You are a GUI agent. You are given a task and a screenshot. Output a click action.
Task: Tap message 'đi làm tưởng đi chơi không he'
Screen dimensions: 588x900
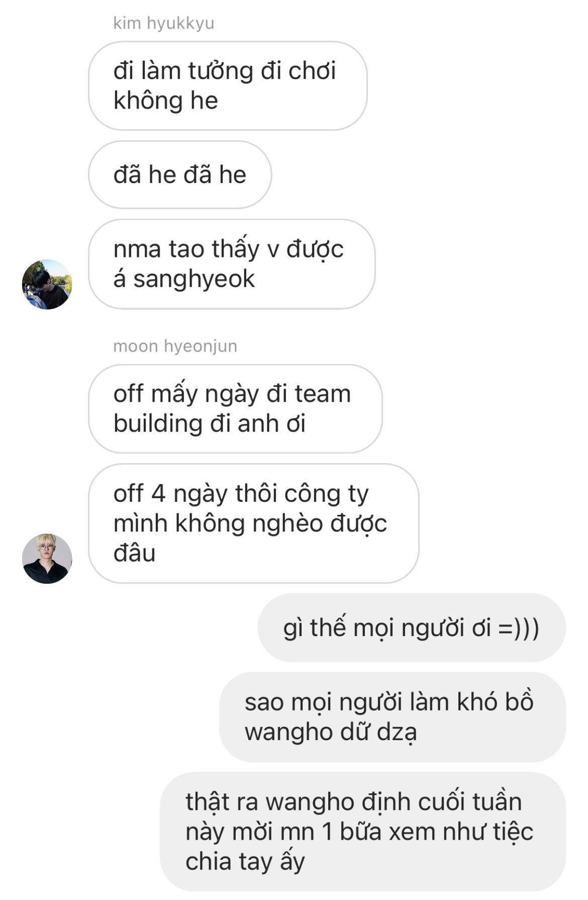coord(228,85)
